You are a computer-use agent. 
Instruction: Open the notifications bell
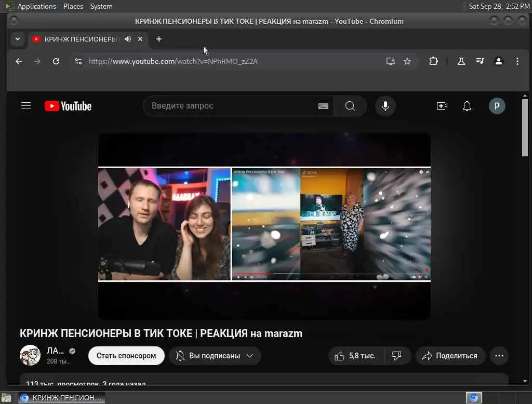(x=467, y=106)
